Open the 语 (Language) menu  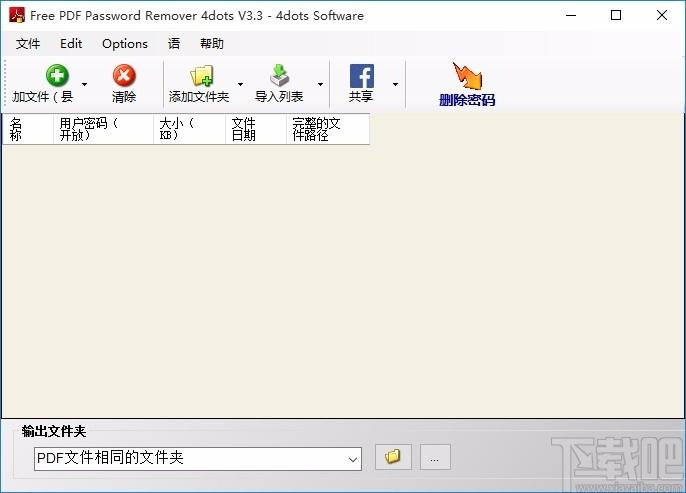click(174, 43)
